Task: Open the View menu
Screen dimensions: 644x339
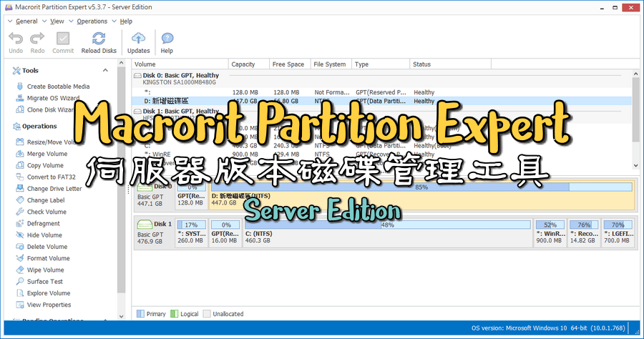Action: pos(57,21)
